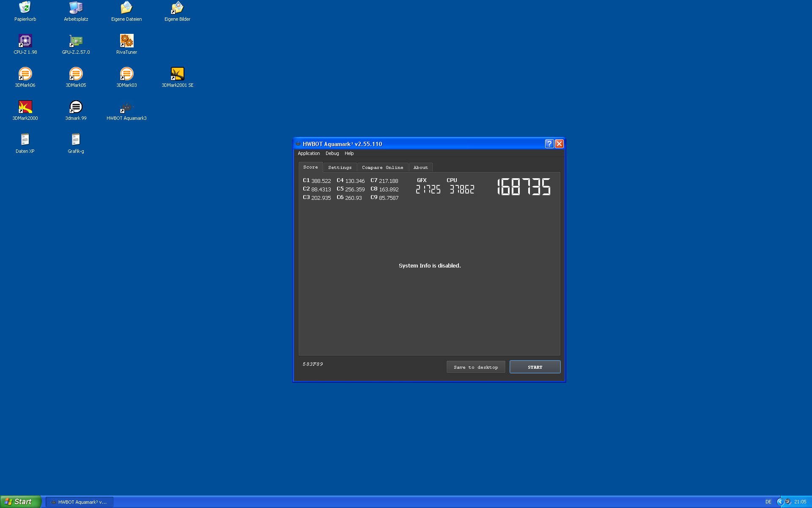Image resolution: width=812 pixels, height=508 pixels.
Task: Select the 3DMark06 desktop shortcut
Action: coord(25,77)
